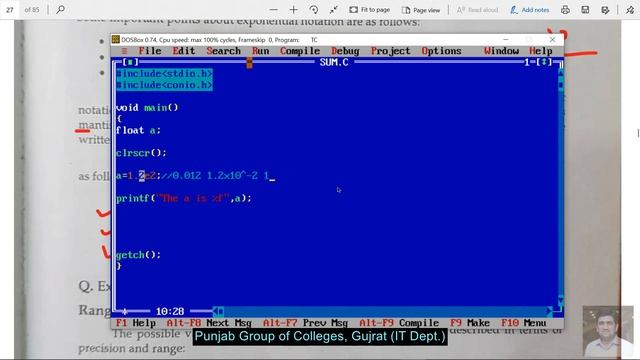
Task: Open the Help menu in Turbo C
Action: [x=540, y=51]
